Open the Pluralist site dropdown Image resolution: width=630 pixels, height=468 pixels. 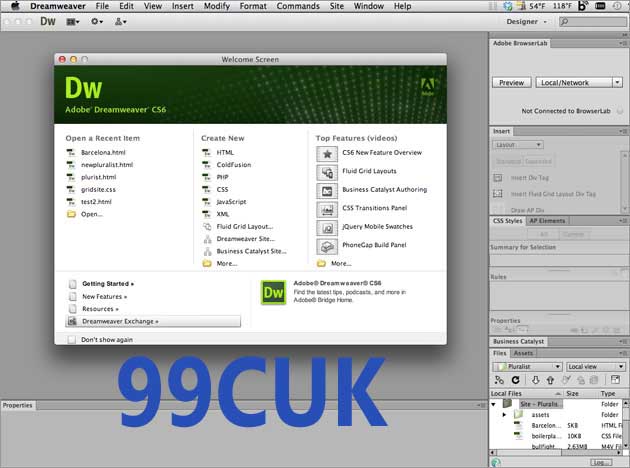[x=527, y=366]
